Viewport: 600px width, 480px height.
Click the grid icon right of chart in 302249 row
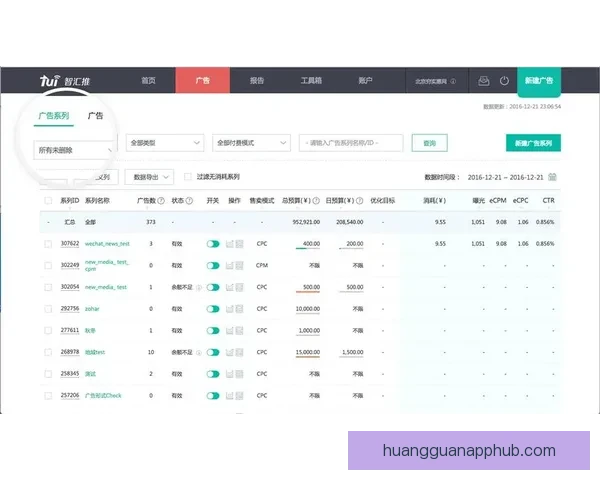(240, 265)
